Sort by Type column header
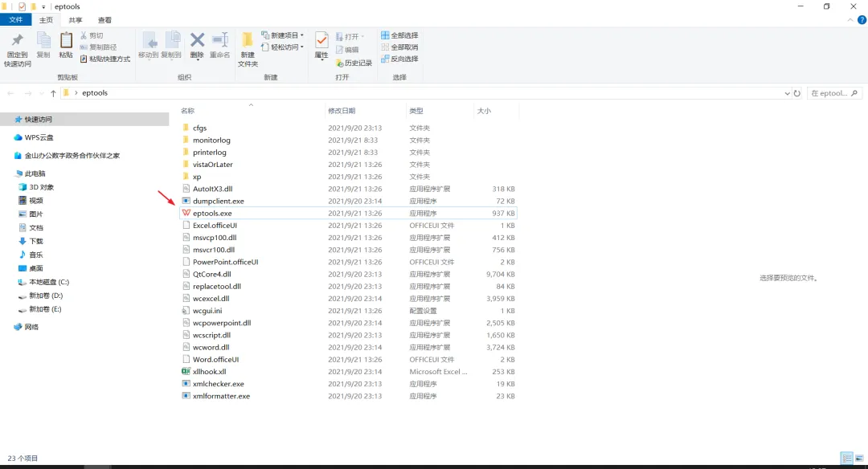This screenshot has height=469, width=868. pos(416,111)
